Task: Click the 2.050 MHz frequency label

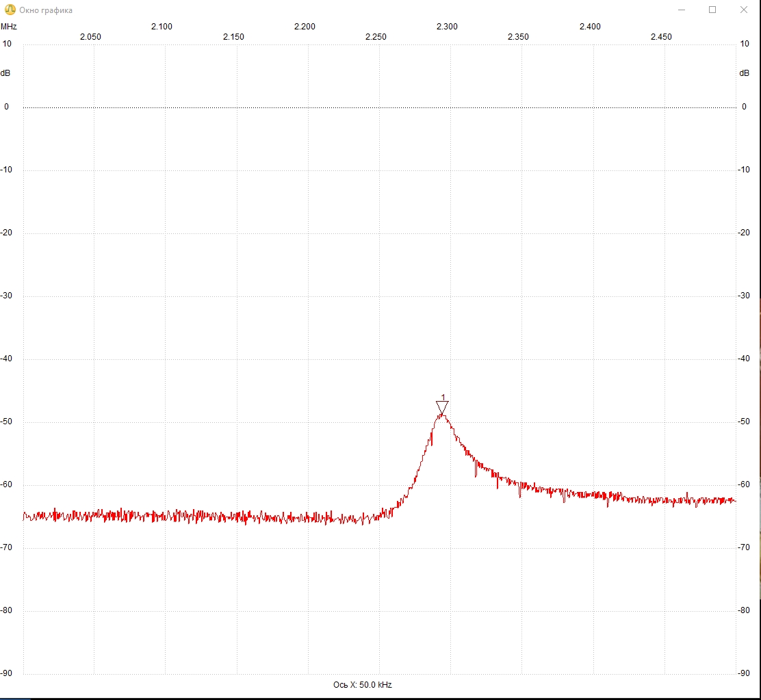Action: (x=90, y=37)
